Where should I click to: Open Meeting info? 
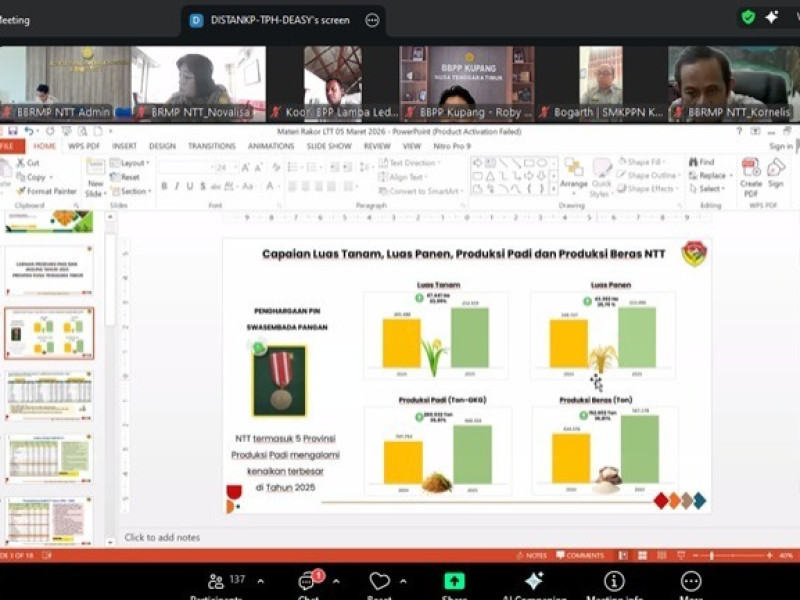pyautogui.click(x=614, y=582)
